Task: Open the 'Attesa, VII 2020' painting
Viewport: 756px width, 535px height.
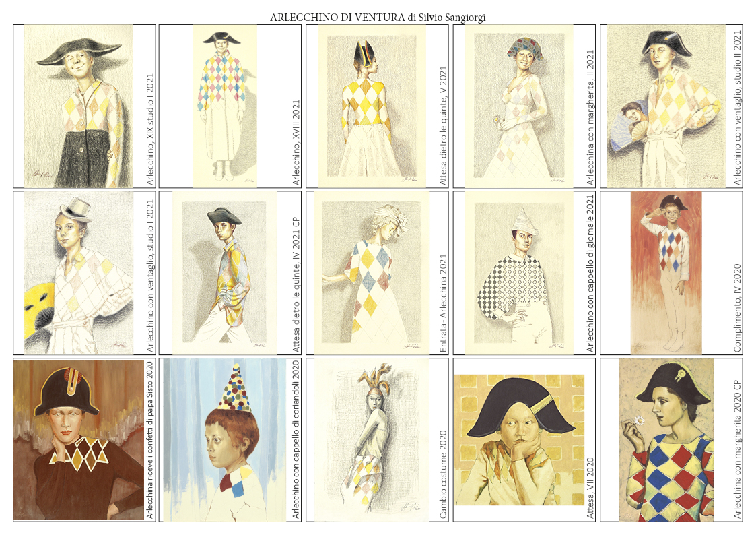Action: (x=518, y=439)
